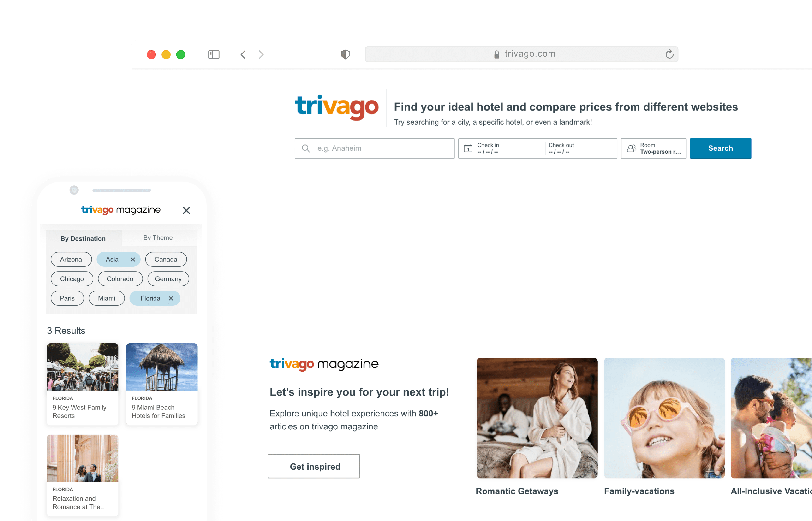Viewport: 812px width, 521px height.
Task: Remove Florida filter with its X icon
Action: click(x=171, y=298)
